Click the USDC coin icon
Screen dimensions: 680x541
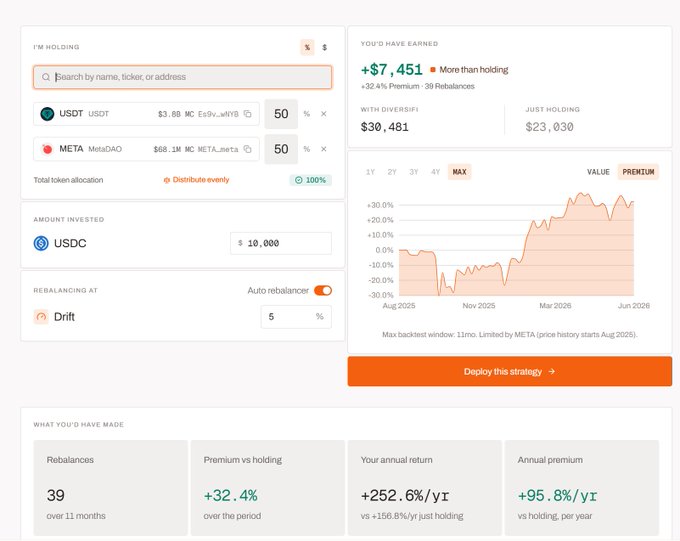tap(41, 243)
